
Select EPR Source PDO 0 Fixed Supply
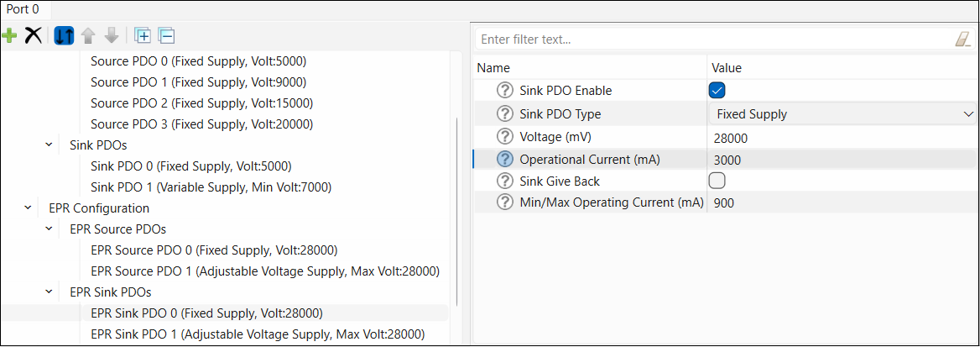coord(214,250)
